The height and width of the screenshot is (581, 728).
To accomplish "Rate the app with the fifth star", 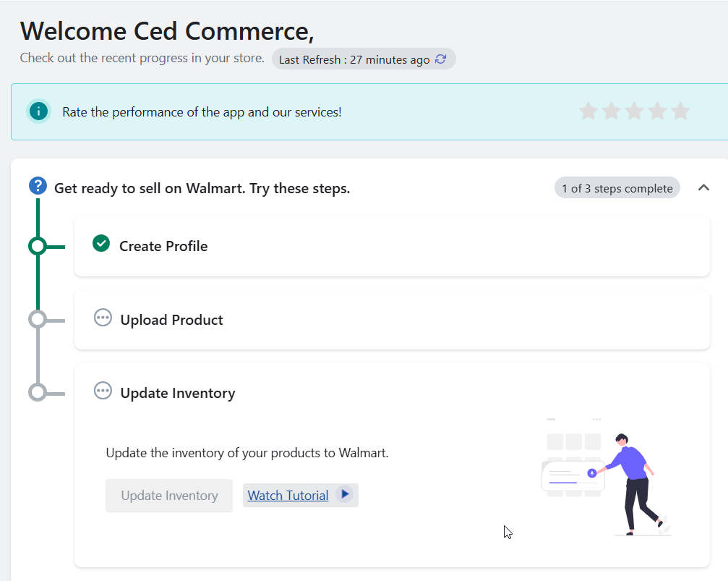I will (x=680, y=111).
